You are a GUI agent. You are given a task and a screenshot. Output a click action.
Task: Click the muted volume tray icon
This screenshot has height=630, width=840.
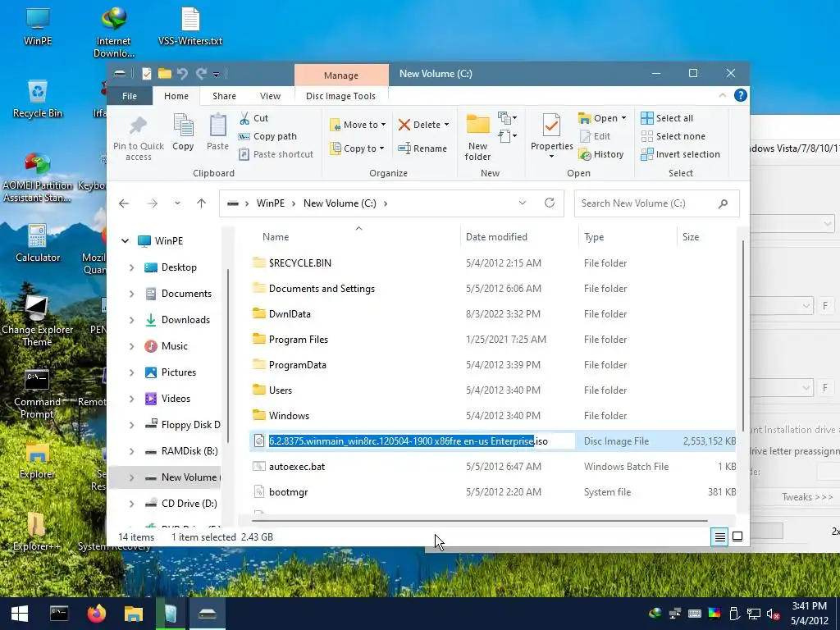(x=772, y=614)
